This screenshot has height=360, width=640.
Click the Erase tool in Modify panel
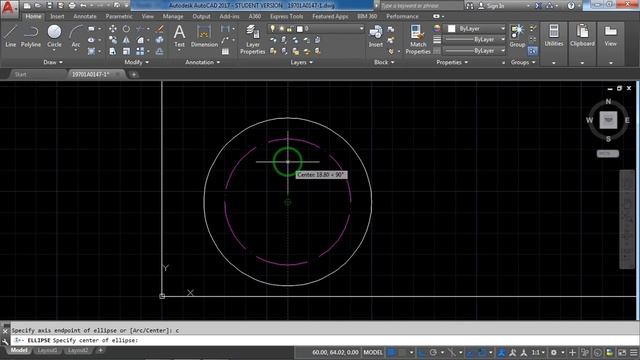pyautogui.click(x=160, y=29)
